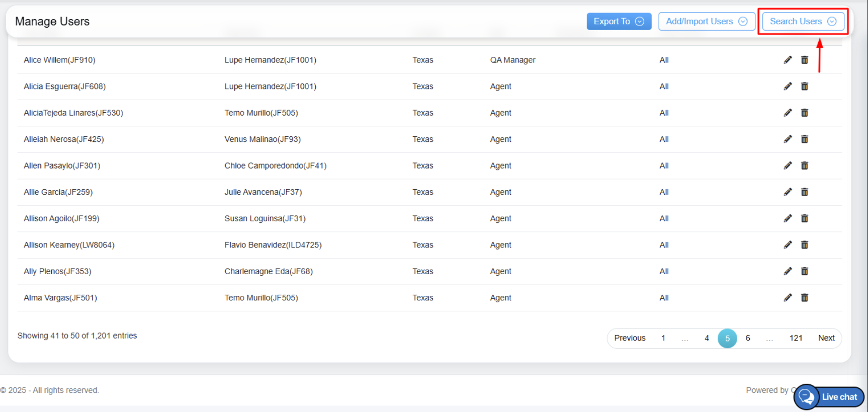The image size is (868, 412).
Task: Jump to the last page 121
Action: (796, 338)
